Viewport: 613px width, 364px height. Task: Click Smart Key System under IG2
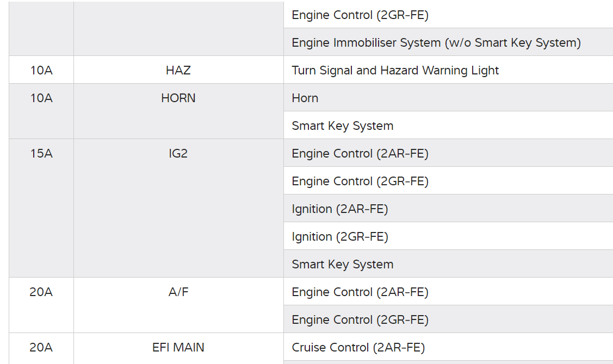[x=342, y=265]
